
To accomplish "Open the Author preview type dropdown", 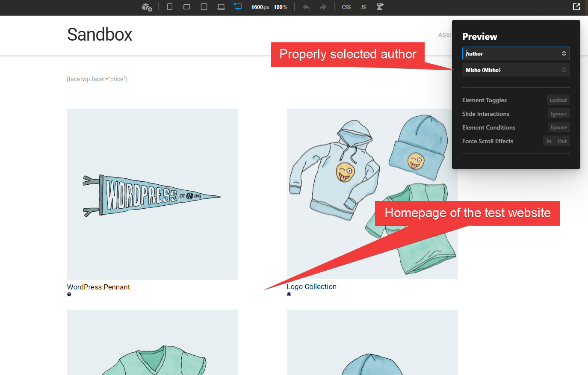I will click(x=516, y=53).
